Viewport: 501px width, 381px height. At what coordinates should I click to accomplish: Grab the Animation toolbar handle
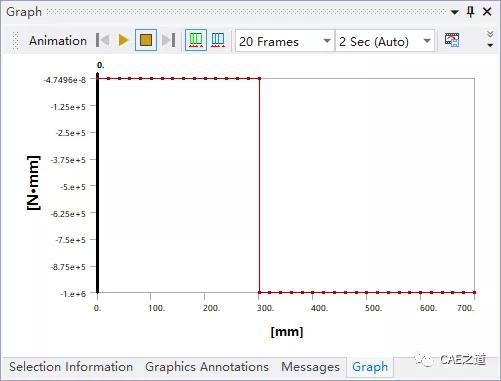(x=15, y=41)
